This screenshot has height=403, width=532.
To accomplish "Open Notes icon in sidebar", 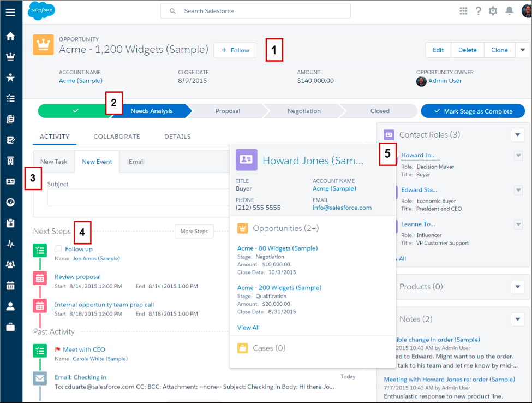I will tap(10, 140).
